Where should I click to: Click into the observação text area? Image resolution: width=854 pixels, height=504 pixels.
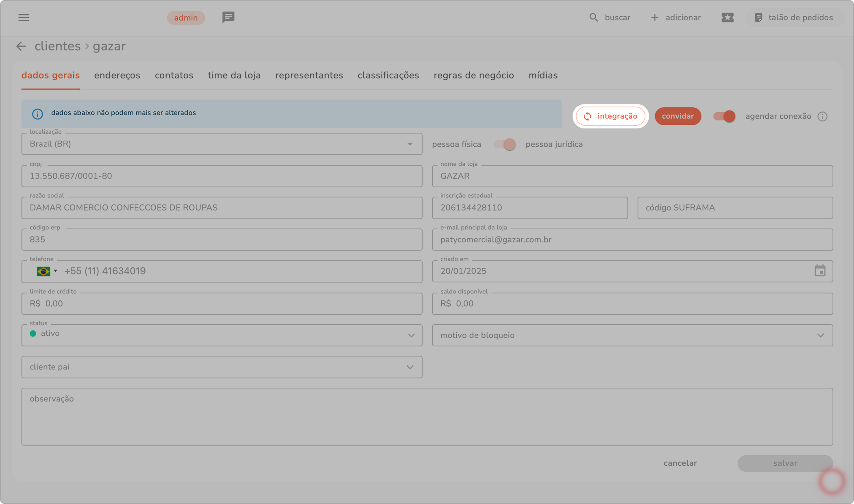pos(427,417)
